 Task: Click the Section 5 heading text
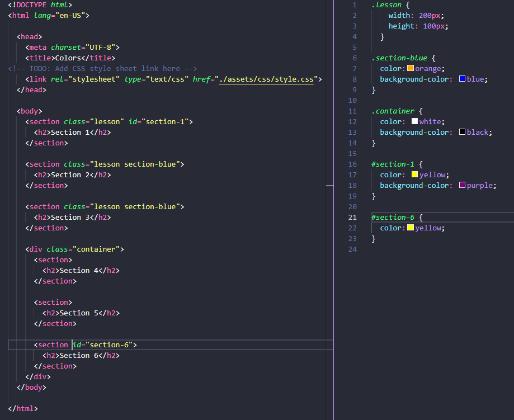pos(79,313)
